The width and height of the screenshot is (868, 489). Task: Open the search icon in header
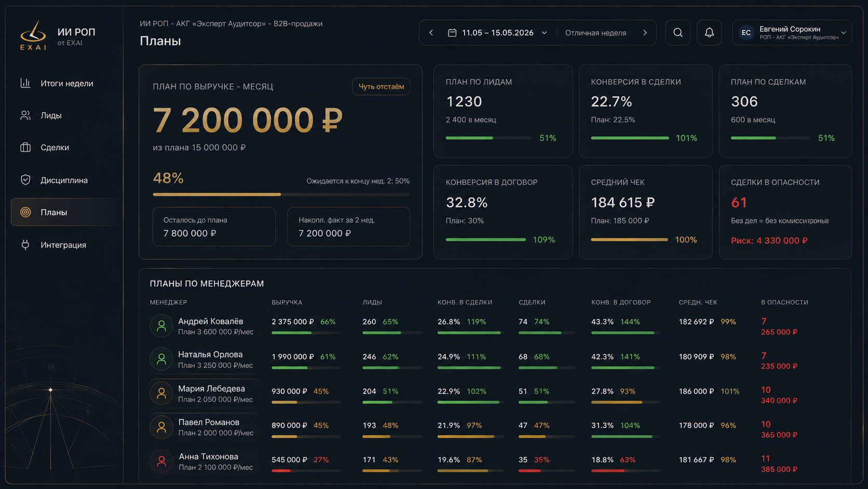click(x=677, y=33)
